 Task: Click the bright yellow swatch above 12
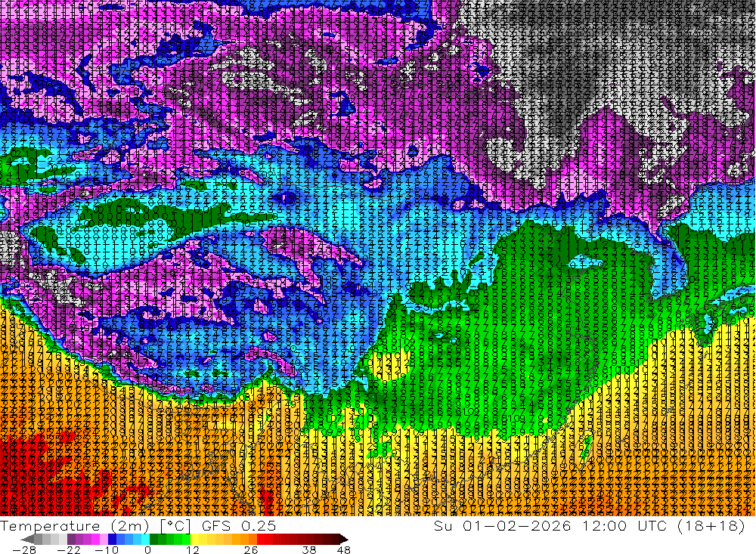coord(195,539)
